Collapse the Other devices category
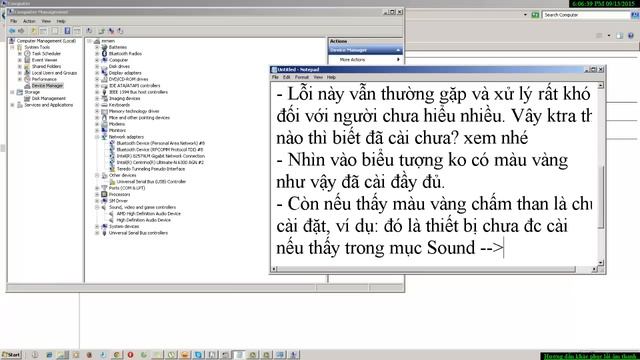640x360 pixels. coord(97,175)
